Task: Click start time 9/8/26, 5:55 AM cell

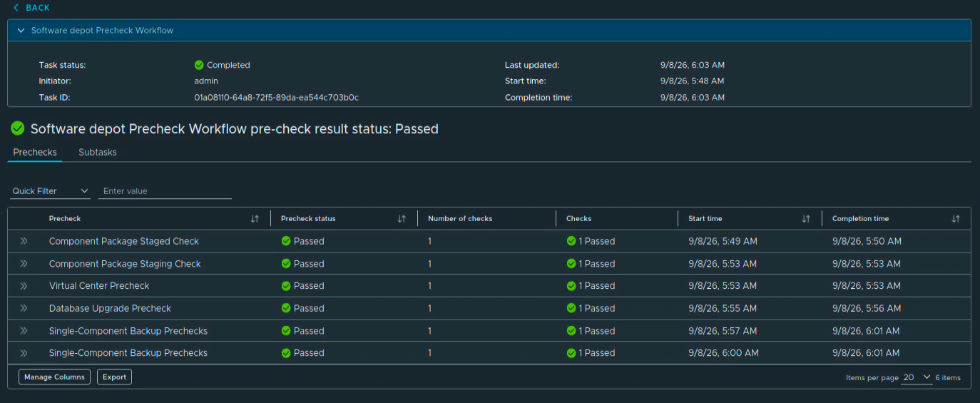Action: (723, 308)
